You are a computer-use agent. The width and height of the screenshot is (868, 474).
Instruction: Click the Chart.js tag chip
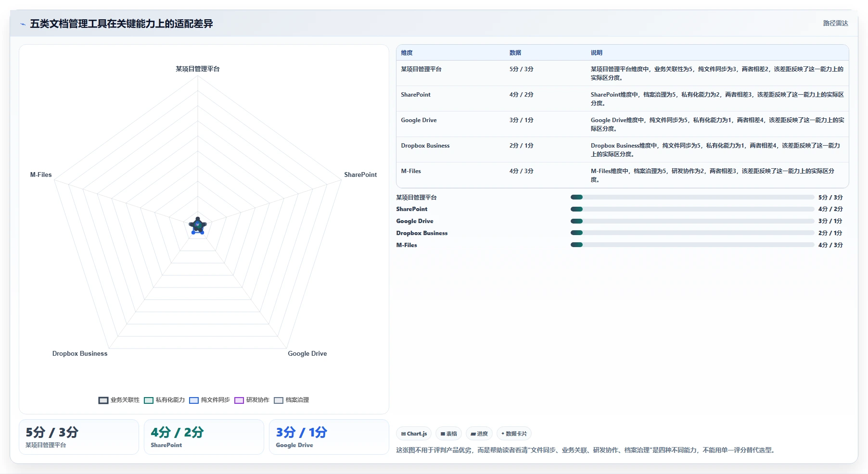[414, 434]
